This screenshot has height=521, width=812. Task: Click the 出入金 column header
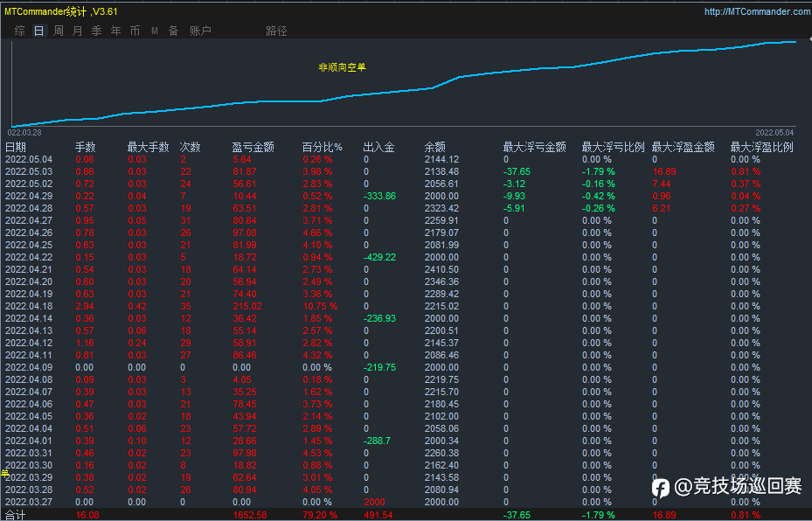[x=378, y=147]
